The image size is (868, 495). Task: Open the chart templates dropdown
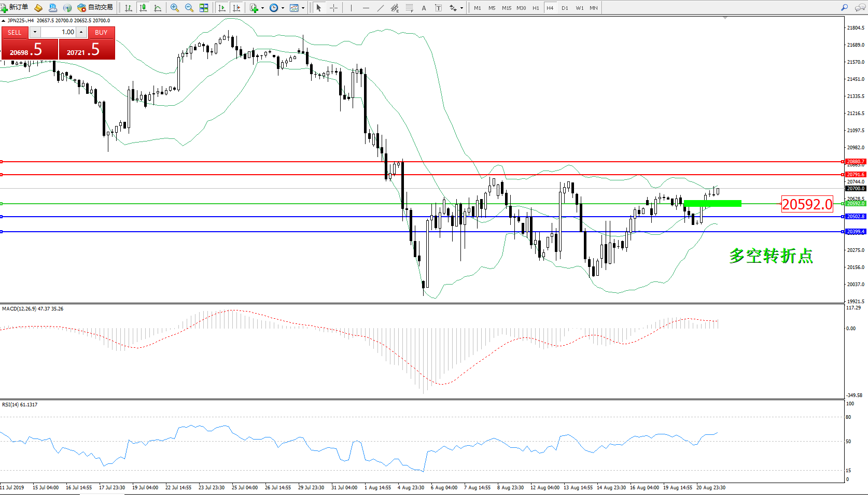point(303,8)
